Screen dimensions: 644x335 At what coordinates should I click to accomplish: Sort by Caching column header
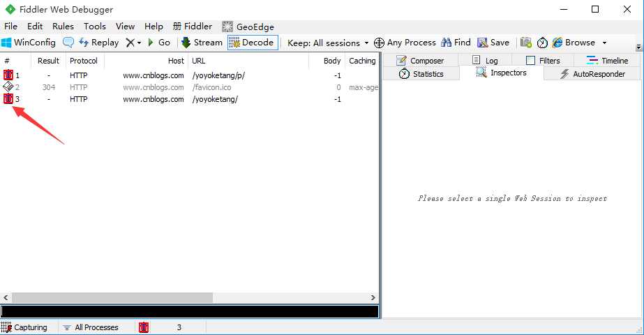point(362,61)
